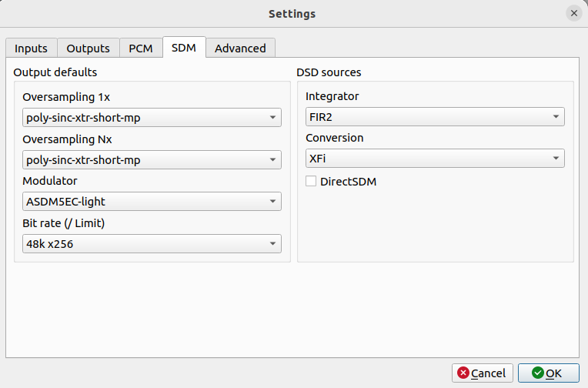Screen dimensions: 588x388
Task: Click the red cross icon on Cancel
Action: point(463,373)
